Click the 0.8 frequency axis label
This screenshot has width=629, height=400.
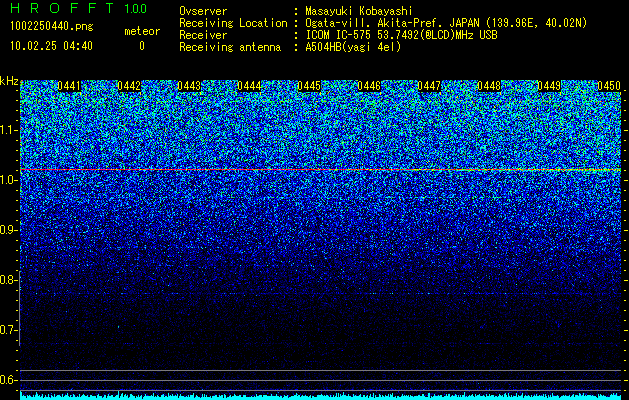(8, 280)
